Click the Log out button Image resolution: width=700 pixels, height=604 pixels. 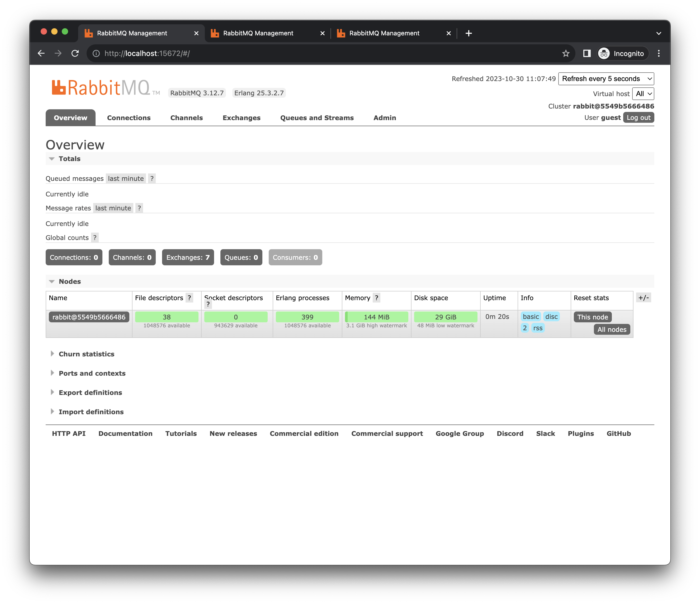pos(638,117)
